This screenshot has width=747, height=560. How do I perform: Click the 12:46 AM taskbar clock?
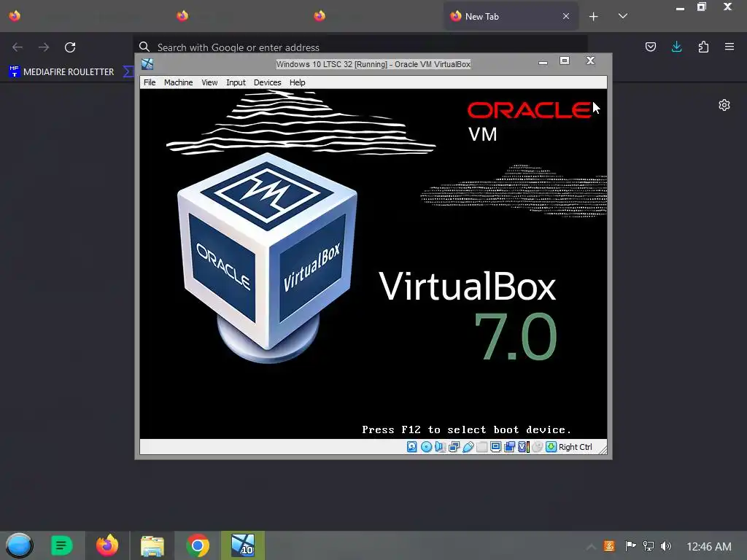pyautogui.click(x=709, y=547)
